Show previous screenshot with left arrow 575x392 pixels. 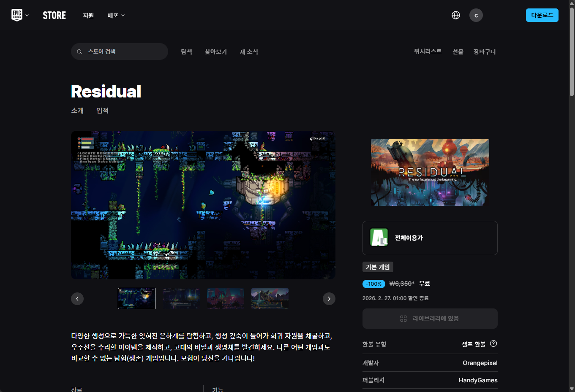tap(77, 299)
